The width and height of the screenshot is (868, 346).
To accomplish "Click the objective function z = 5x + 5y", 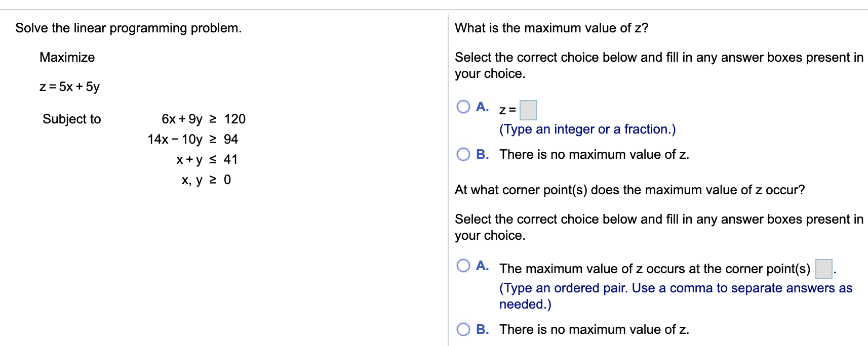I will coord(70,87).
